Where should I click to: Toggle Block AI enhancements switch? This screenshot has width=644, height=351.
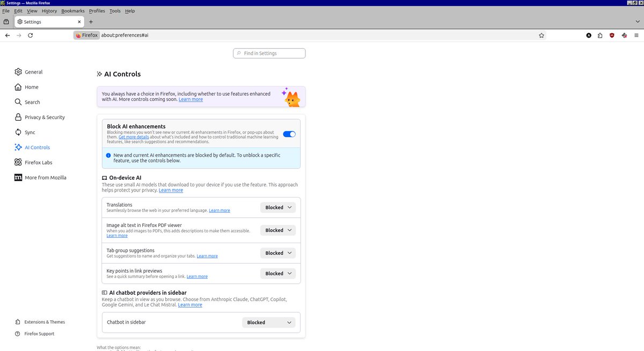click(289, 134)
